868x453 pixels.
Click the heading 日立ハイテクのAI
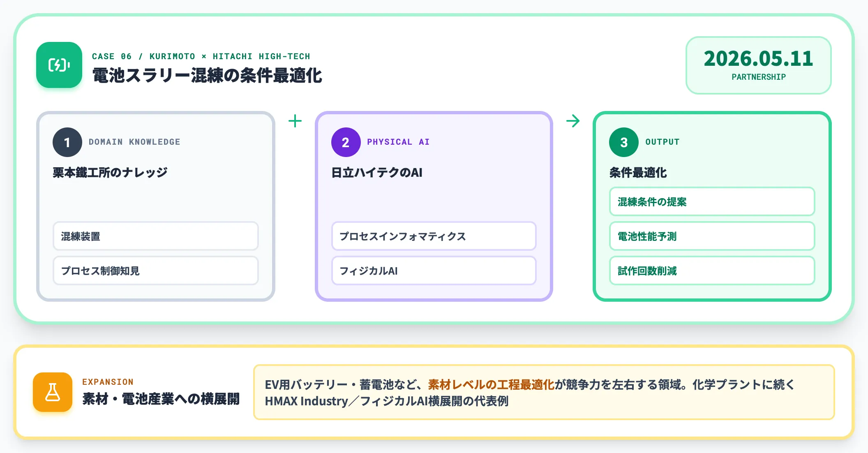click(377, 172)
